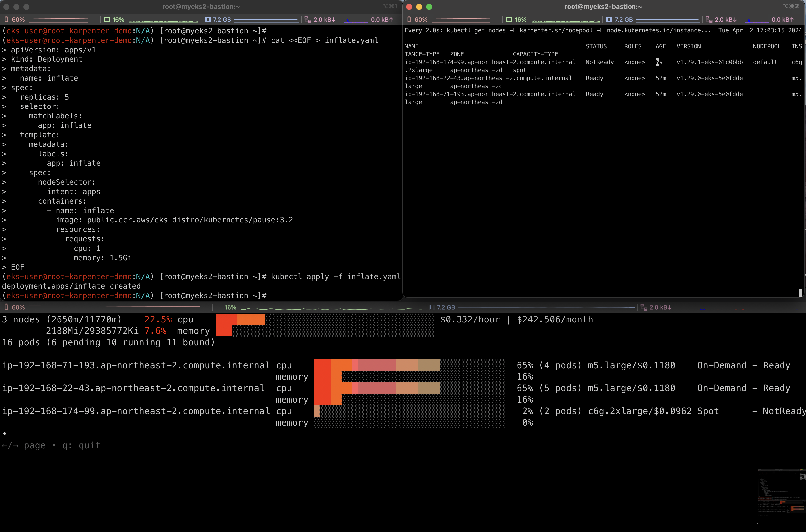Click the CPU chip icon in bottom pane
This screenshot has height=532, width=806.
(219, 307)
